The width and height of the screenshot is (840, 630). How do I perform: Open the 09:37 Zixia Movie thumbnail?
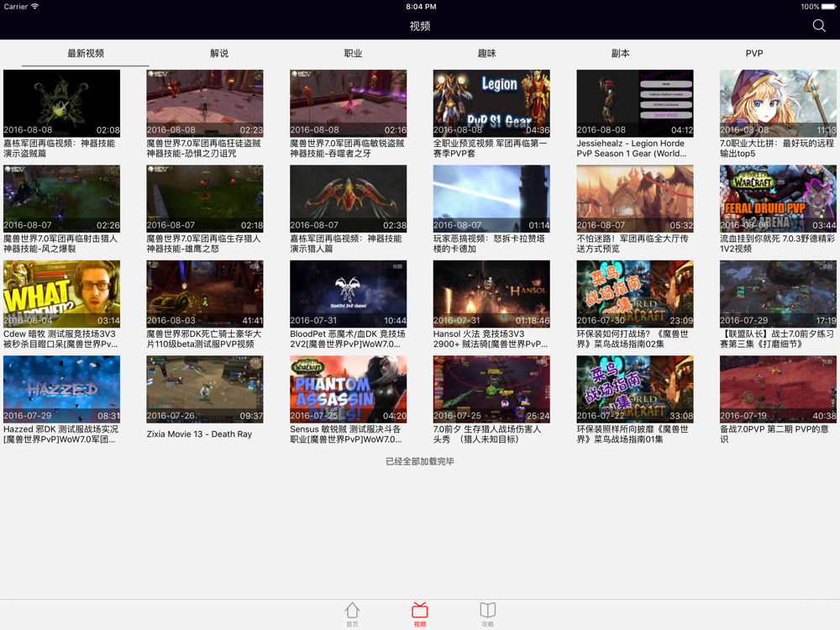click(205, 390)
